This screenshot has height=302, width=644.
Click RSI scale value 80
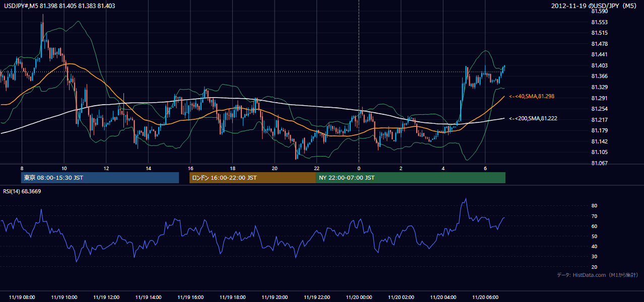pyautogui.click(x=594, y=206)
